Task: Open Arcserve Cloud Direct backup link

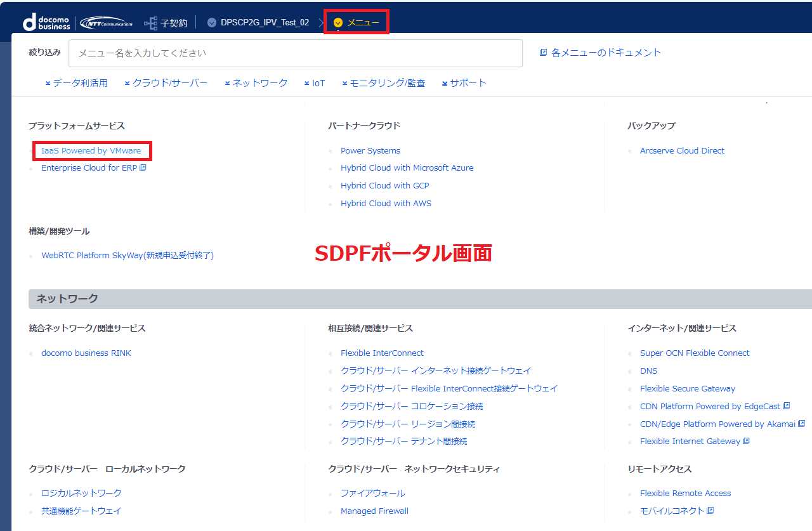Action: [x=682, y=151]
